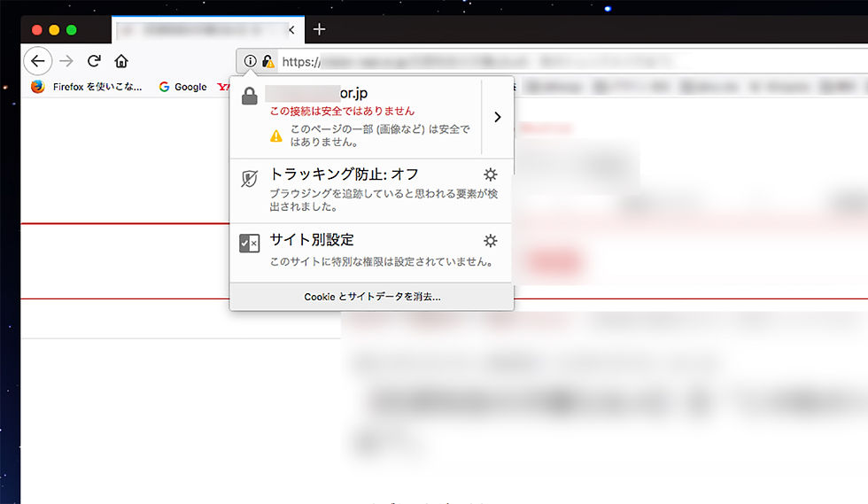Click このサイトに特別な権限は設定されていません text
This screenshot has width=868, height=504.
[382, 261]
